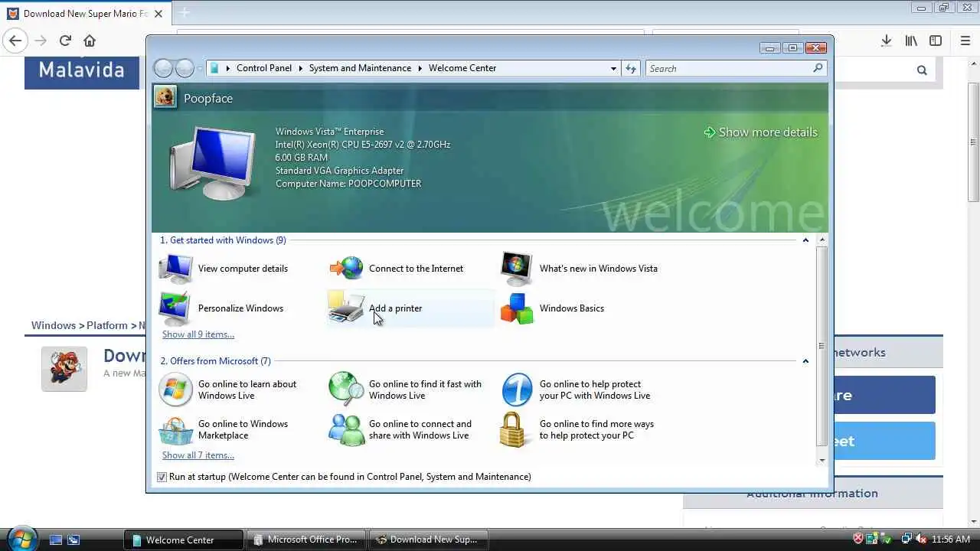Click the Malavida logo
Viewport: 980px width, 551px height.
tap(81, 70)
